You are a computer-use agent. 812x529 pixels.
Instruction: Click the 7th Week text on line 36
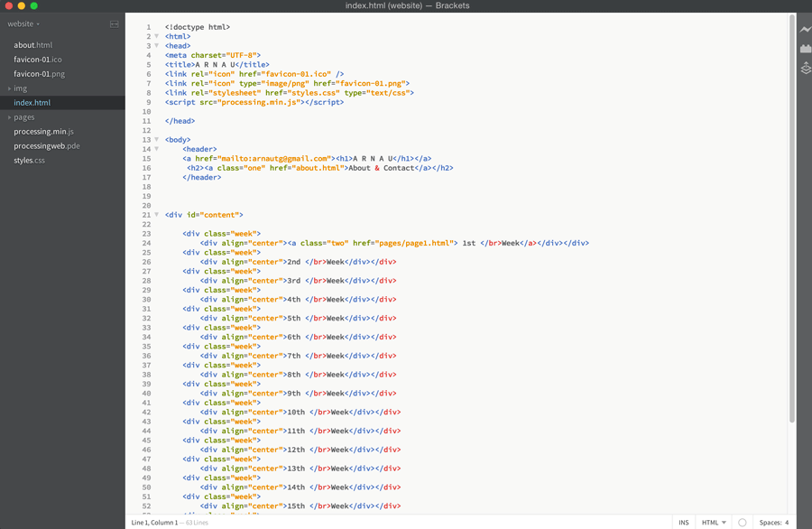pyautogui.click(x=316, y=356)
